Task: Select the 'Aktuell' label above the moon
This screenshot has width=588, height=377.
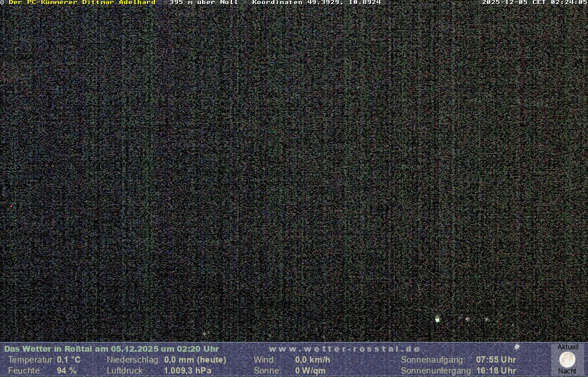Action: 568,347
